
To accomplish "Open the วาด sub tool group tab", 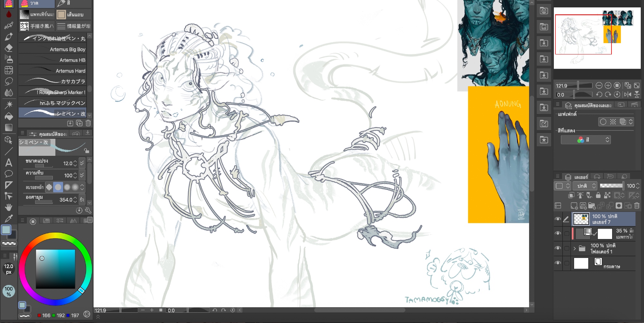I will pyautogui.click(x=36, y=4).
